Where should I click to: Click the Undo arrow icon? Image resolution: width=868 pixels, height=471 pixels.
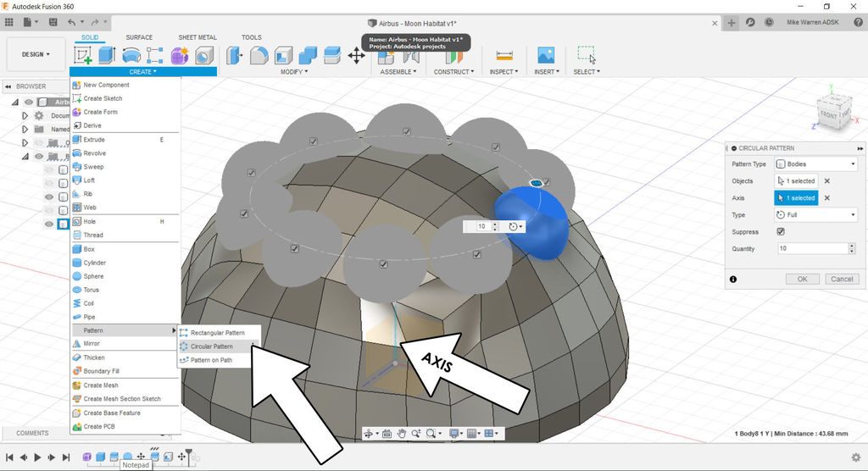(72, 22)
